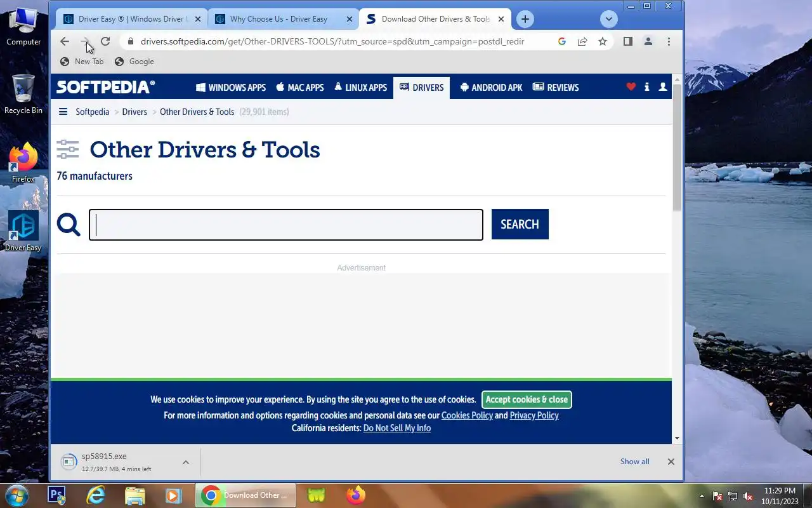Expand sp58915.exe download options chevron
Image resolution: width=812 pixels, height=508 pixels.
click(x=186, y=462)
